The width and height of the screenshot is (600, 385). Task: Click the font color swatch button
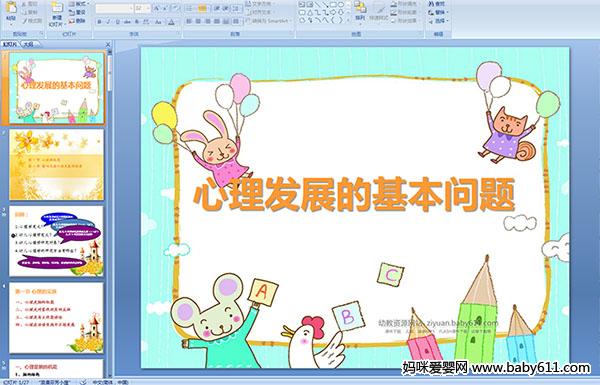[171, 22]
